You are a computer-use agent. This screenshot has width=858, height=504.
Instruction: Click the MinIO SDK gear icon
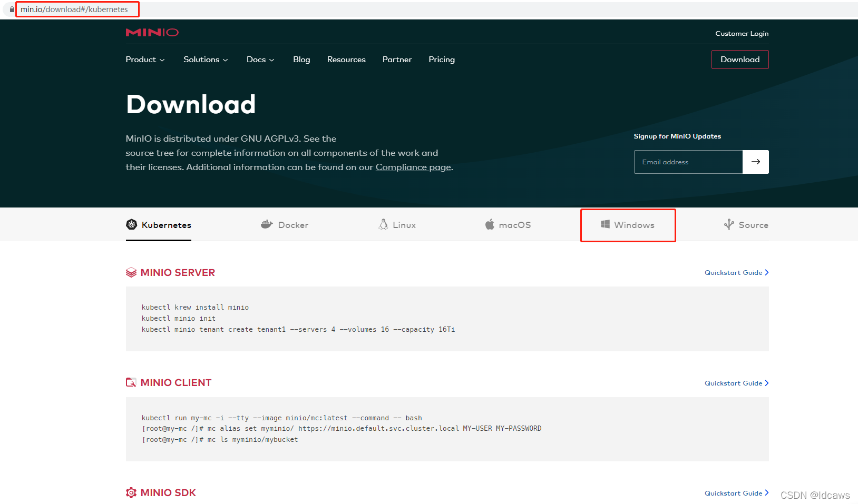(131, 492)
